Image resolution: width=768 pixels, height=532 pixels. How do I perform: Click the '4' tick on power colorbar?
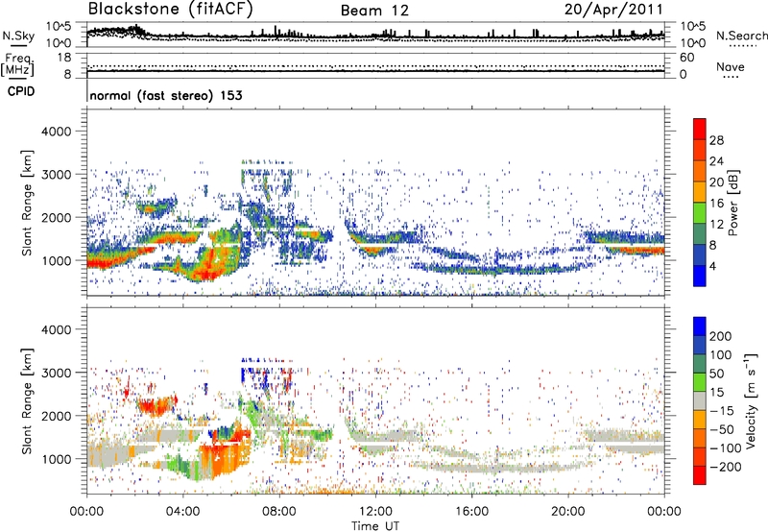click(x=712, y=267)
